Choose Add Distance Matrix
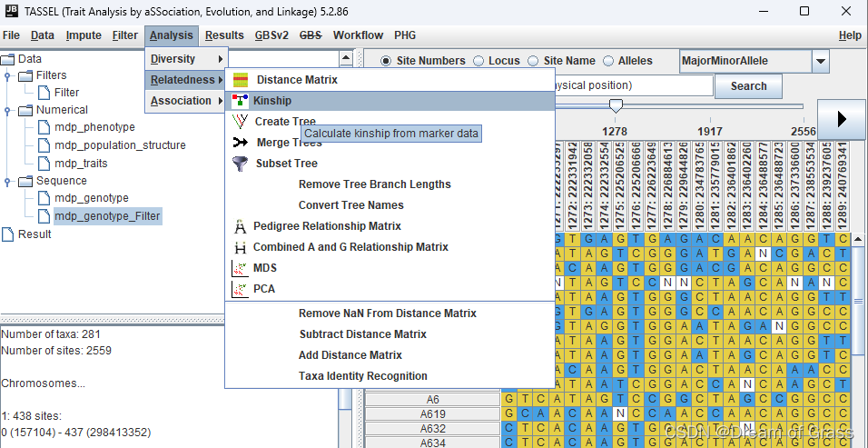This screenshot has width=868, height=448. pos(390,355)
